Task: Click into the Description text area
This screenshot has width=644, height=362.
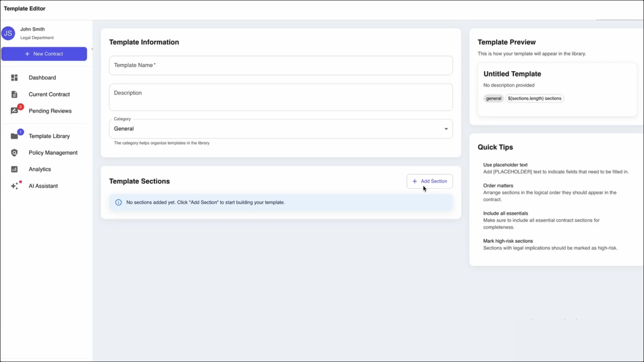Action: pyautogui.click(x=280, y=97)
